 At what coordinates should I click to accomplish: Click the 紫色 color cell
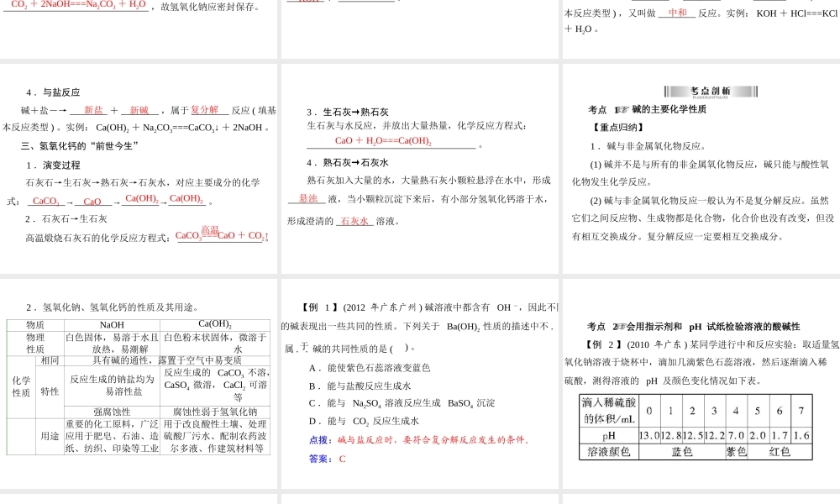tap(736, 452)
